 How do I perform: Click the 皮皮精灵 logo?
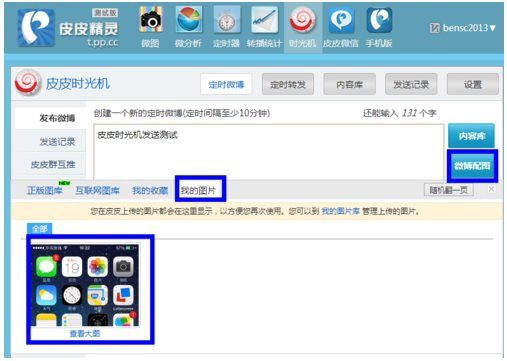[68, 28]
